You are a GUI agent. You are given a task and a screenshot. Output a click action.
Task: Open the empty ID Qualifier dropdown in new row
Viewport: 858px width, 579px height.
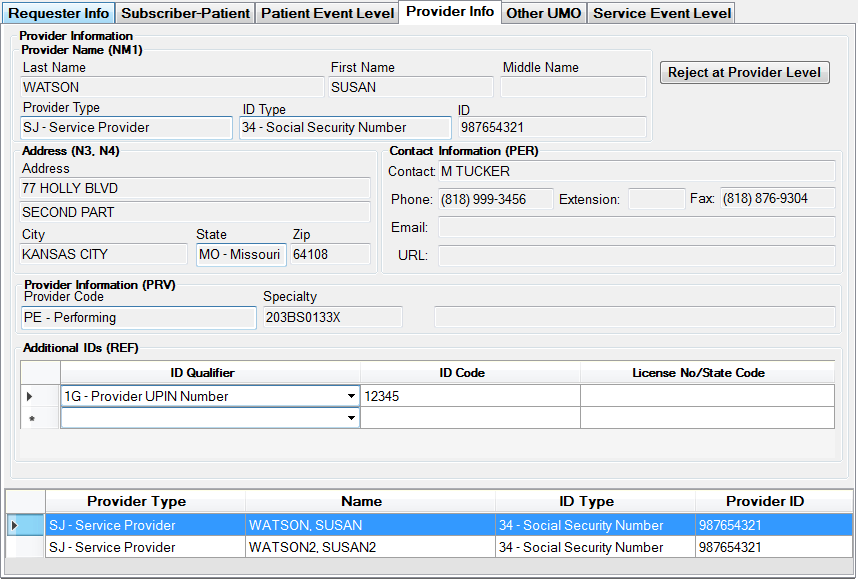[351, 419]
